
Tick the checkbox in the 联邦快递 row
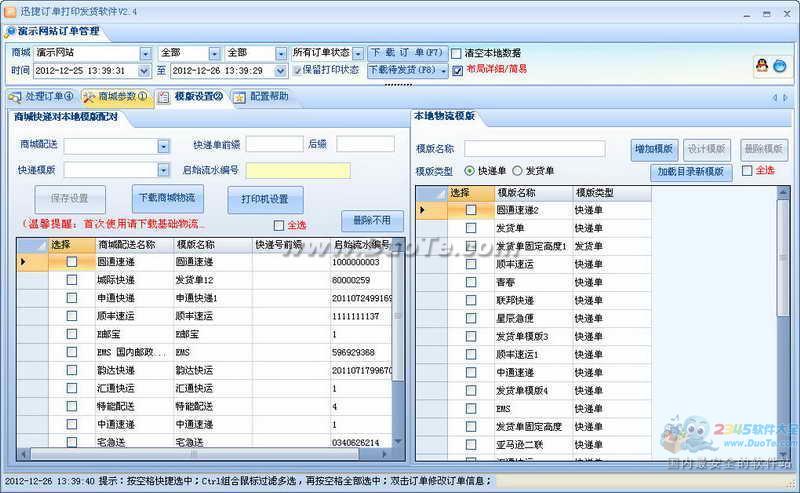pos(471,300)
